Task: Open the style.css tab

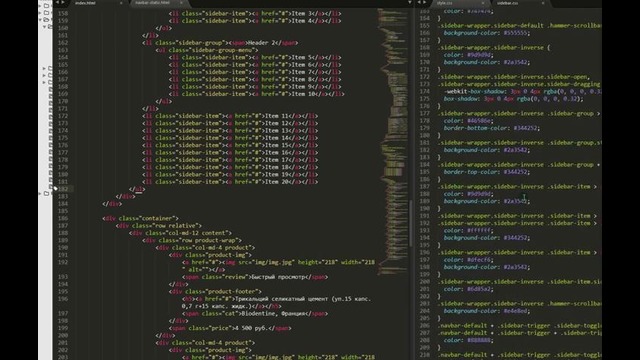Action: (x=445, y=3)
